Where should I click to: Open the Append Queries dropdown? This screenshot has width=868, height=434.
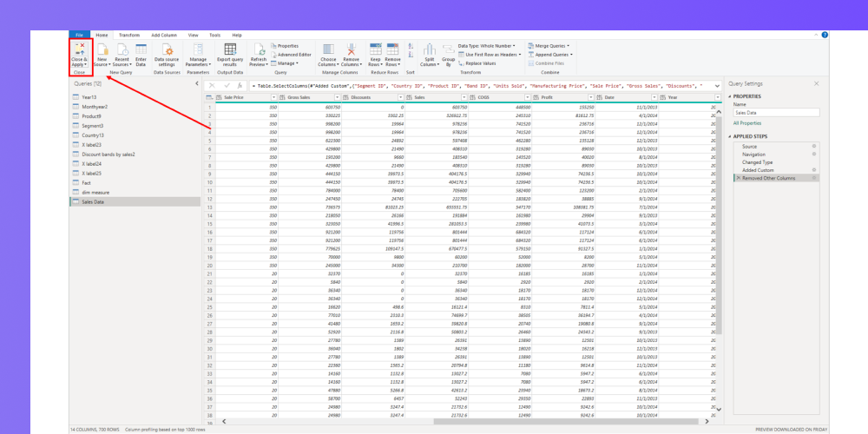pyautogui.click(x=550, y=54)
